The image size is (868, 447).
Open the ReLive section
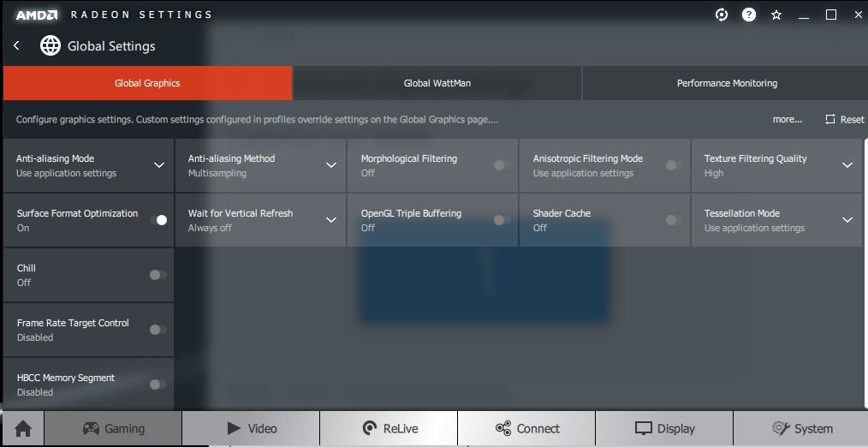click(x=389, y=428)
